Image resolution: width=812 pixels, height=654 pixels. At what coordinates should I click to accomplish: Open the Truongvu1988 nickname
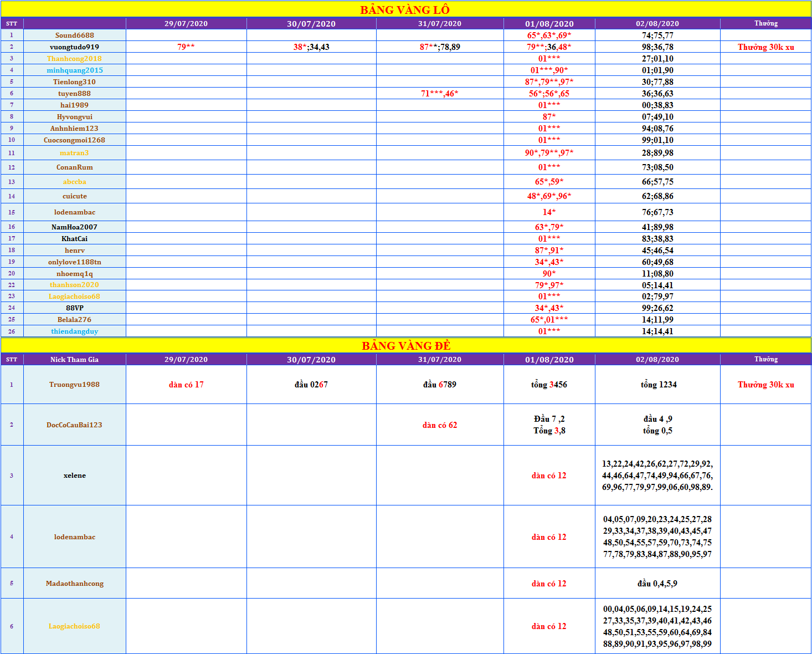tap(74, 385)
